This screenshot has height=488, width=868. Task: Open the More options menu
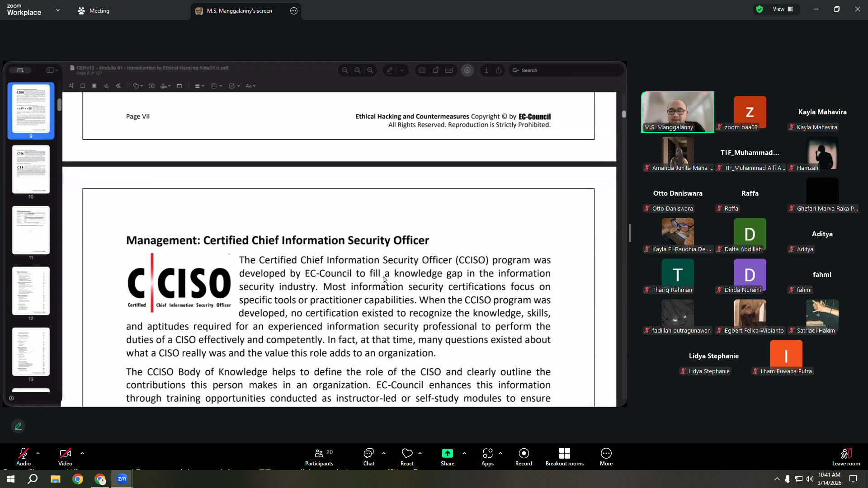[606, 456]
